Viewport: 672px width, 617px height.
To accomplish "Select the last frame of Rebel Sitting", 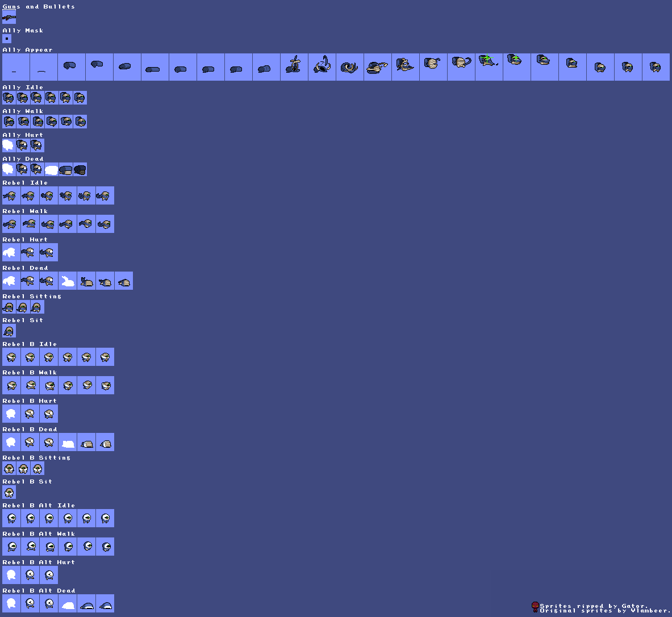I will click(x=37, y=307).
